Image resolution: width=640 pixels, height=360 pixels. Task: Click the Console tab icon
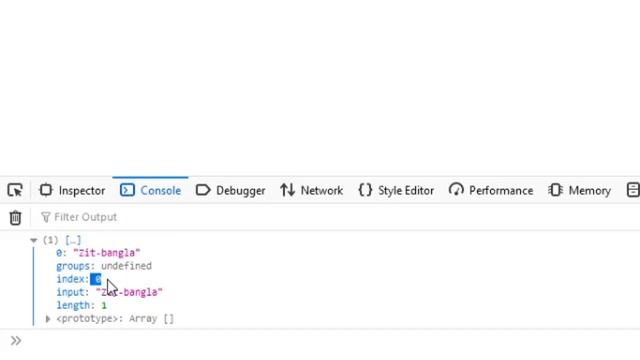point(127,190)
